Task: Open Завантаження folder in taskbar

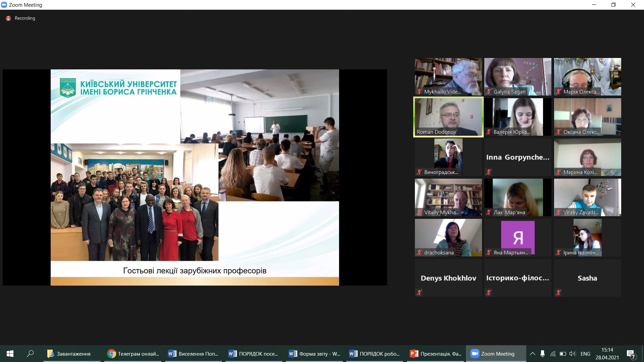Action: 69,354
